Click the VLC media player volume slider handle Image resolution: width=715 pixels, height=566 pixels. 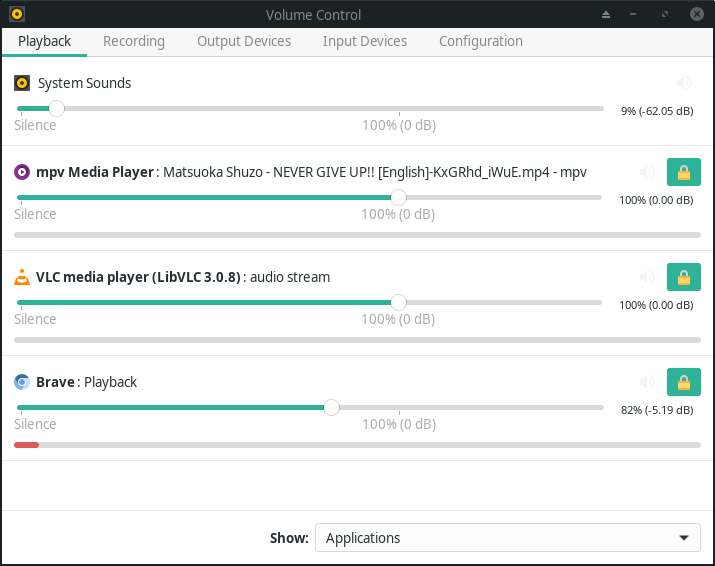click(398, 302)
